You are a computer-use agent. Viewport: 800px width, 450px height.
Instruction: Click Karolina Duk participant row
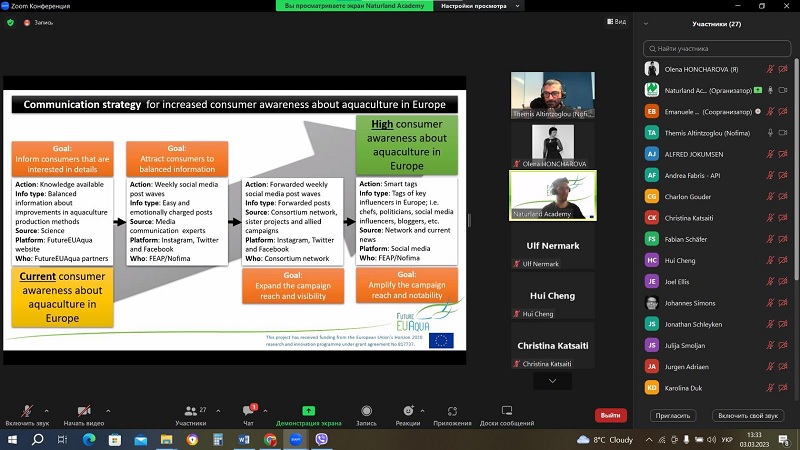click(716, 388)
